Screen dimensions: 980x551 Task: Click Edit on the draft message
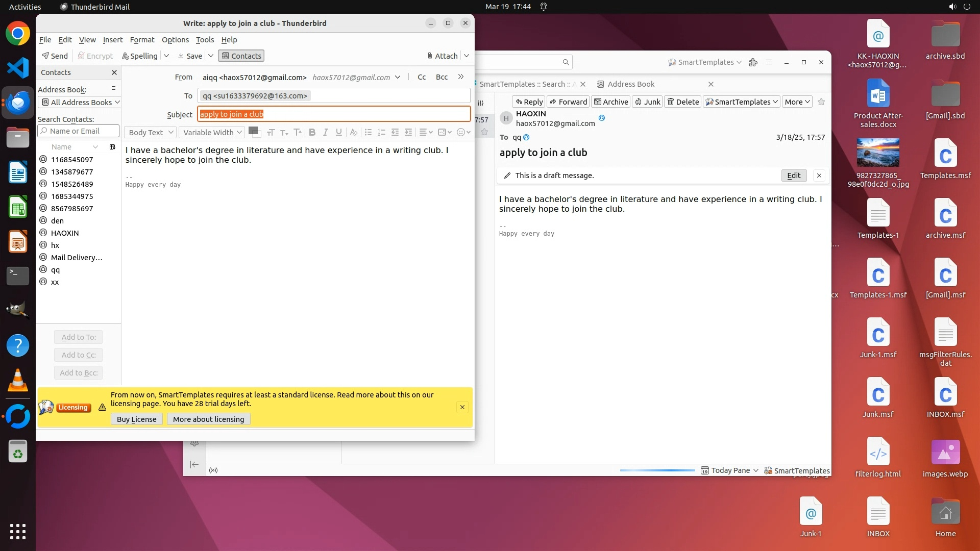(794, 175)
